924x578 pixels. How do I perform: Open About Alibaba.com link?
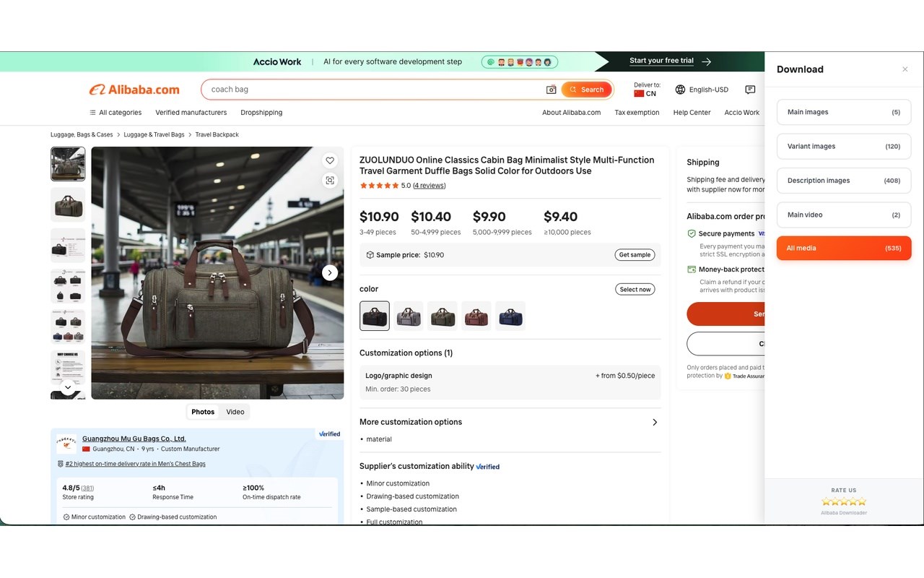pos(572,113)
